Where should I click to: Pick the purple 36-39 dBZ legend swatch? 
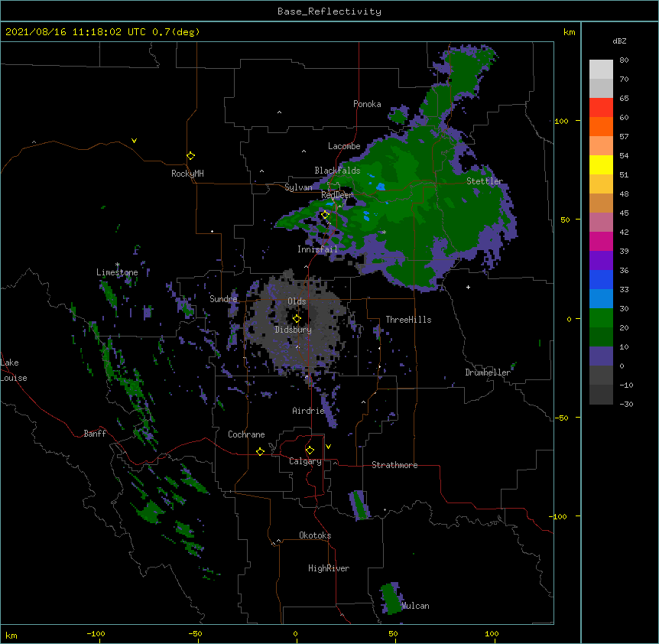(601, 261)
